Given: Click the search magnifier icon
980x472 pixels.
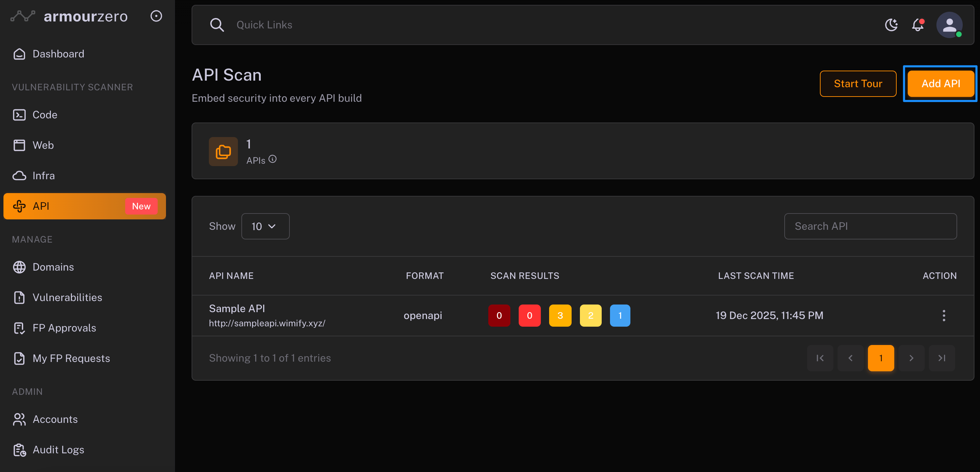Looking at the screenshot, I should pyautogui.click(x=217, y=25).
